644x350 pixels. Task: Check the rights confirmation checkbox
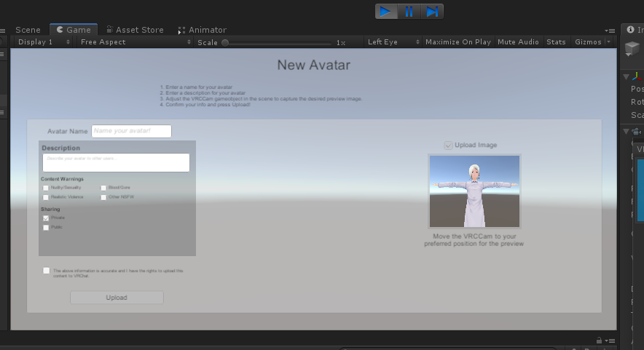click(47, 271)
